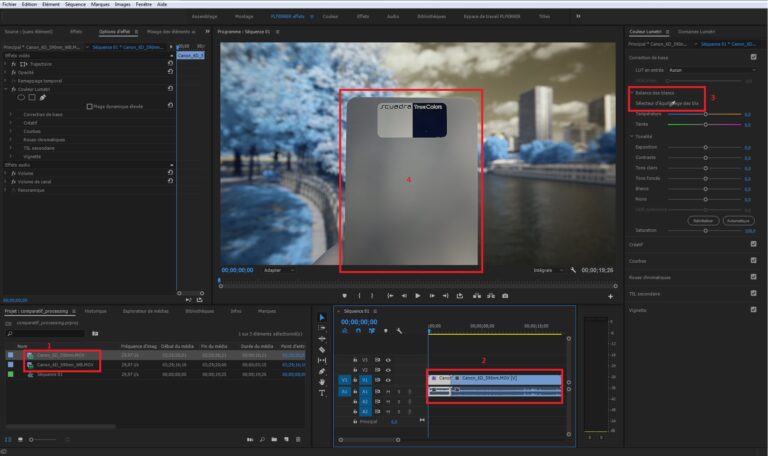Open the Marques menu
The width and height of the screenshot is (768, 456).
pyautogui.click(x=100, y=4)
